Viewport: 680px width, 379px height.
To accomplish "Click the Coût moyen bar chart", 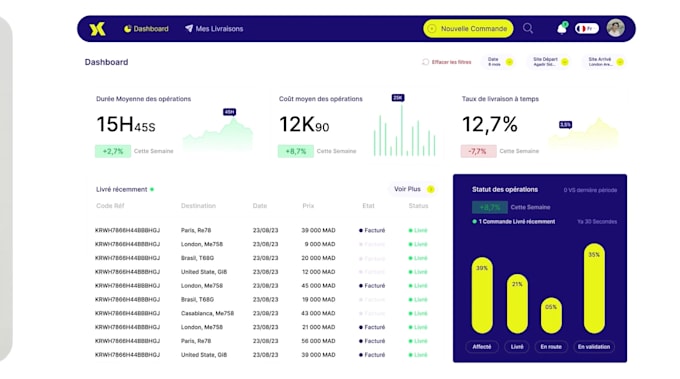I will [x=404, y=130].
